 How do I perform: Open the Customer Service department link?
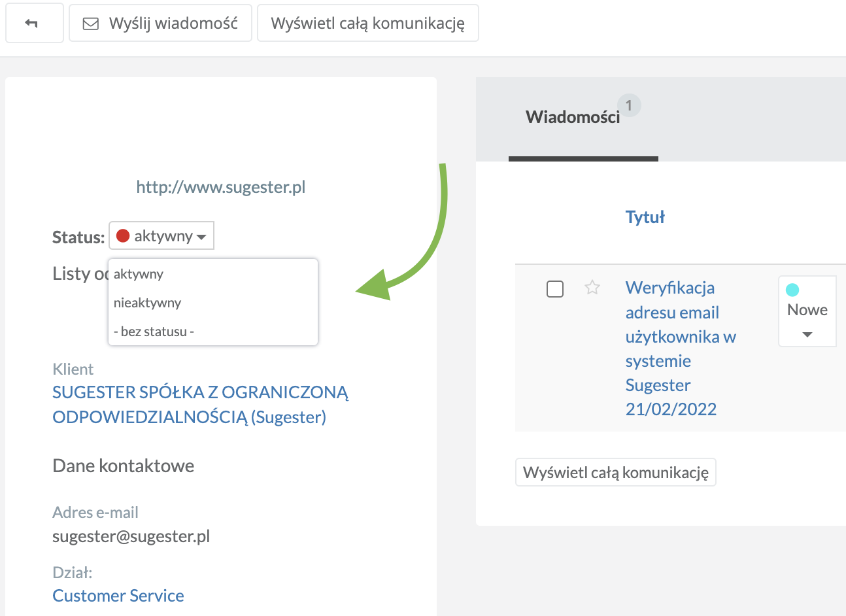tap(118, 595)
